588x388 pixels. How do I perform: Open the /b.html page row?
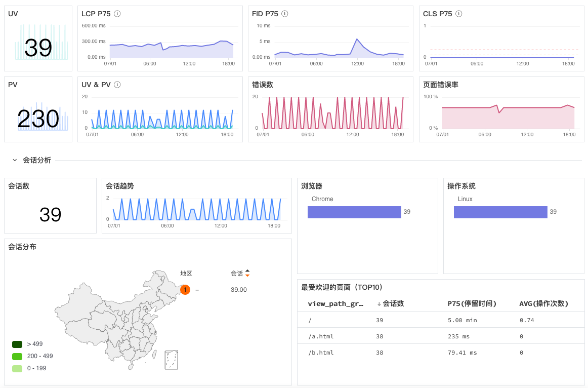pyautogui.click(x=441, y=353)
